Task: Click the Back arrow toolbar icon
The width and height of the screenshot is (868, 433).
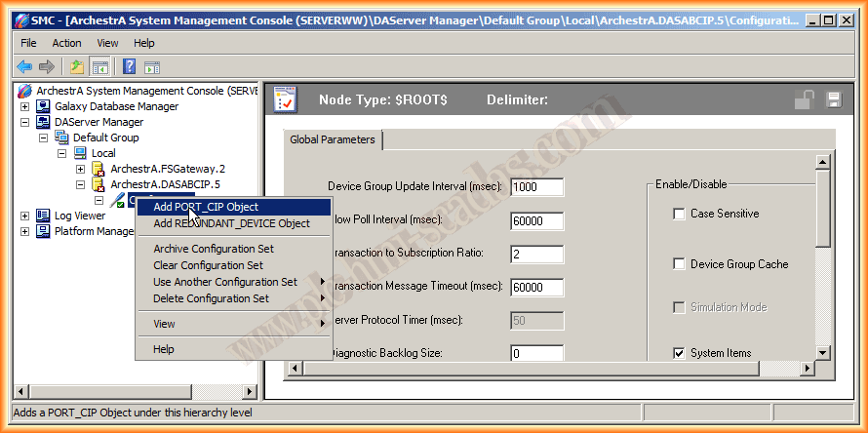Action: tap(24, 66)
